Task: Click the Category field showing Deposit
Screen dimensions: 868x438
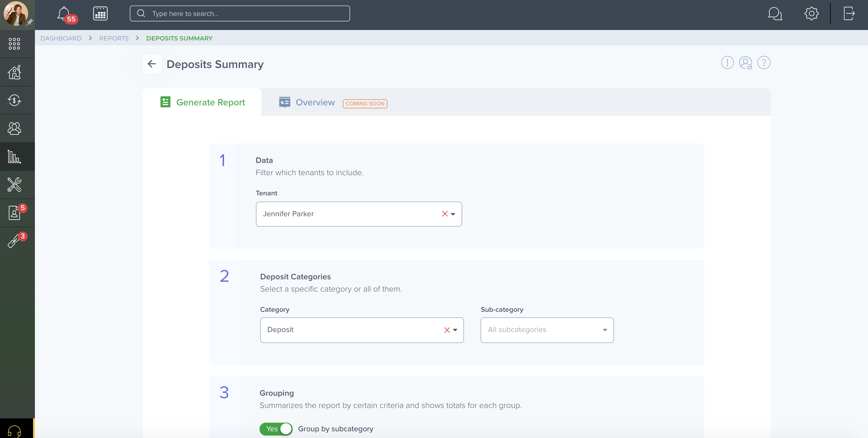Action: coord(361,330)
